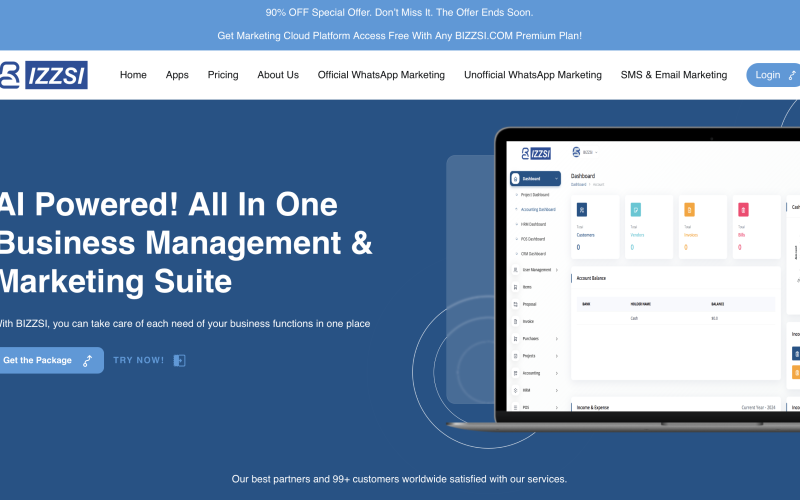Go to the Home page
Screen dimensions: 800x500
pos(133,75)
